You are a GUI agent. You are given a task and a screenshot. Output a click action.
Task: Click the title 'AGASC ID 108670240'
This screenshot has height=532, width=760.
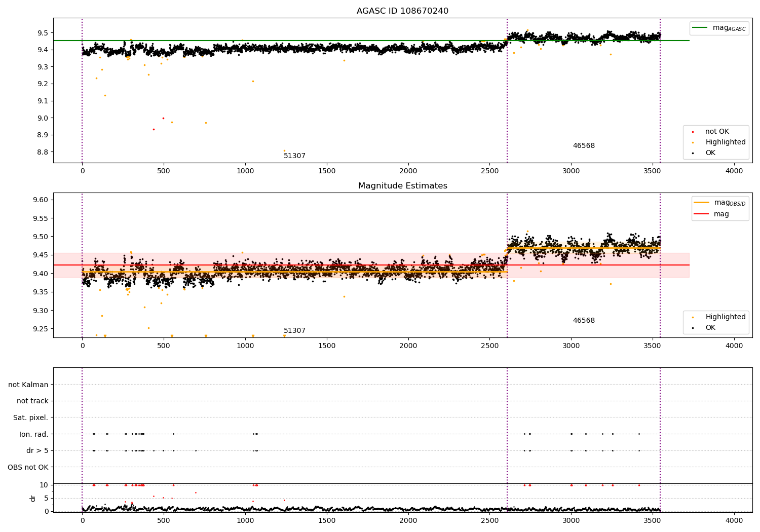[402, 11]
